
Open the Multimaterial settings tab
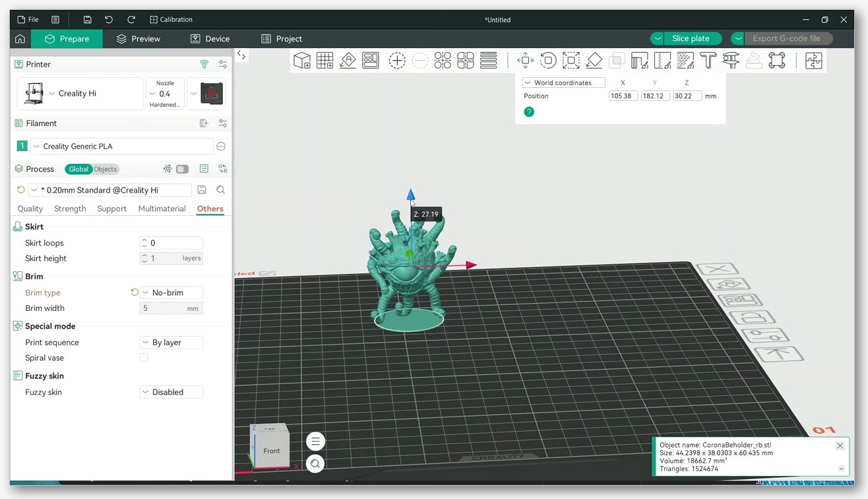tap(162, 209)
